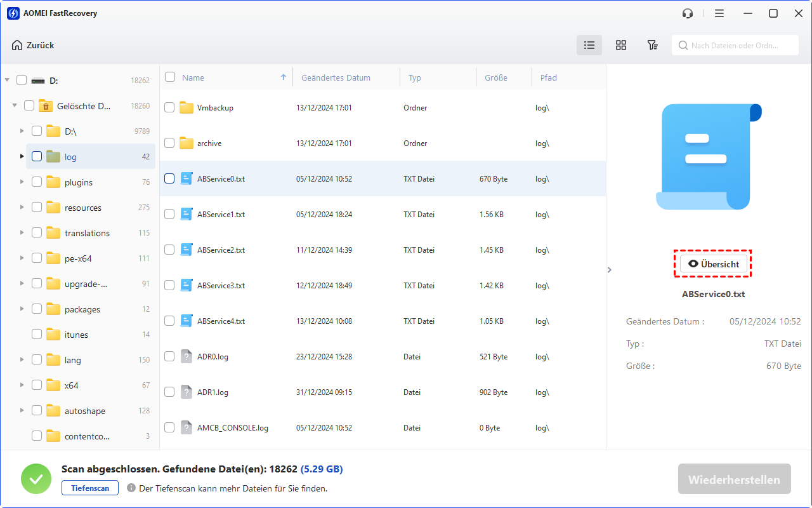Click the Tiefenscan button
This screenshot has width=812, height=508.
click(x=89, y=488)
